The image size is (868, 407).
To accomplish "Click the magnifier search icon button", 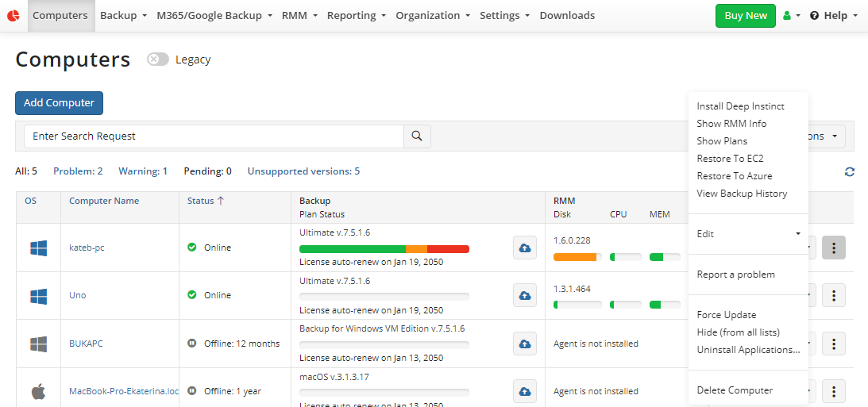I will coord(417,136).
